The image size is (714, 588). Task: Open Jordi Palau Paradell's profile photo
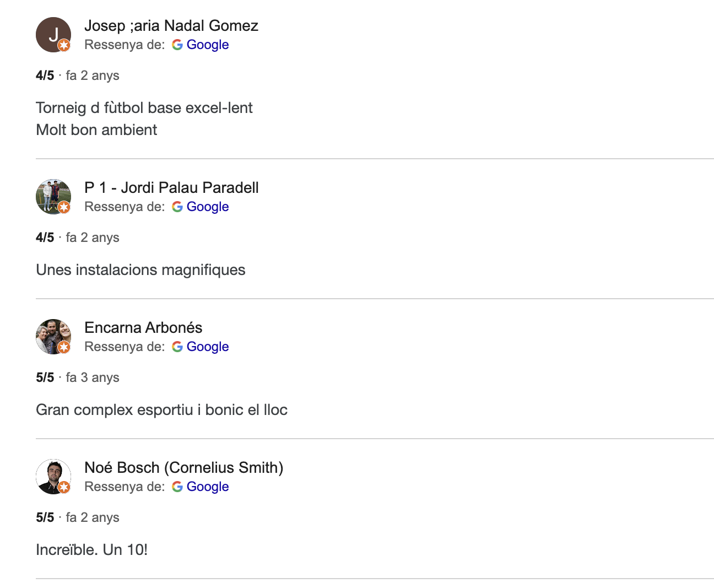tap(53, 196)
